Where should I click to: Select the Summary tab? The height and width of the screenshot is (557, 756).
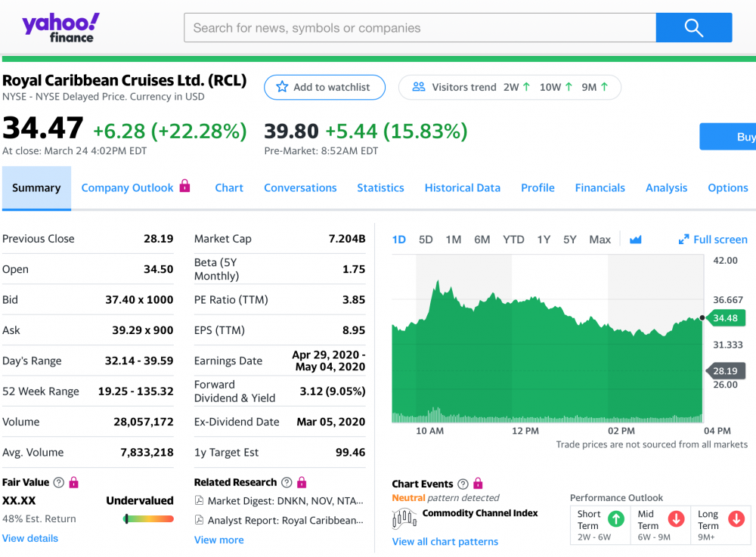36,188
